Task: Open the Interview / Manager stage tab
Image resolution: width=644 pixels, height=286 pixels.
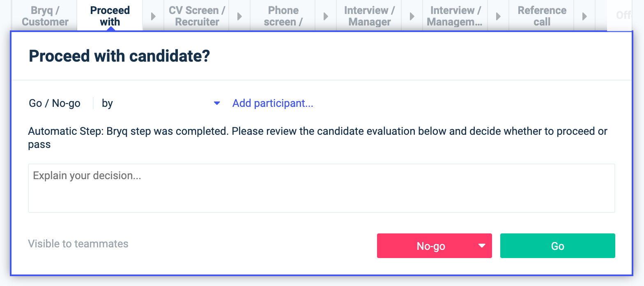Action: click(370, 16)
